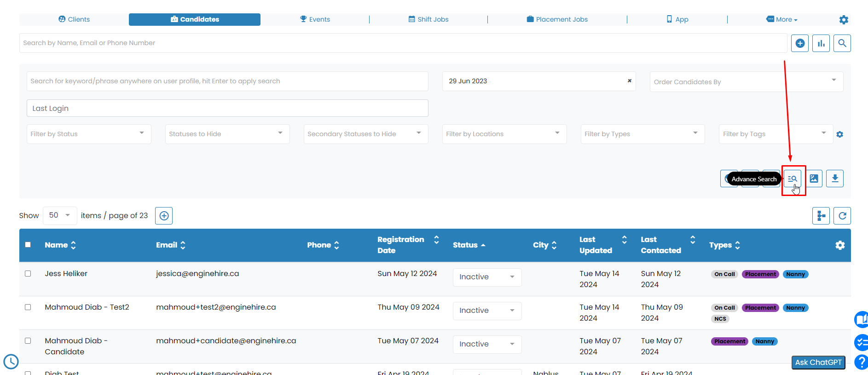Click the refresh table icon
The width and height of the screenshot is (868, 375).
[x=842, y=216]
